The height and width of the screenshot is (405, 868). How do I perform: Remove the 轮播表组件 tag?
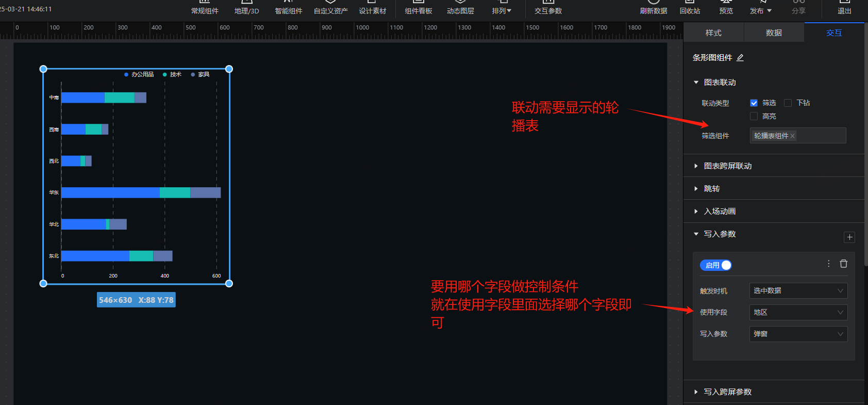pyautogui.click(x=793, y=136)
